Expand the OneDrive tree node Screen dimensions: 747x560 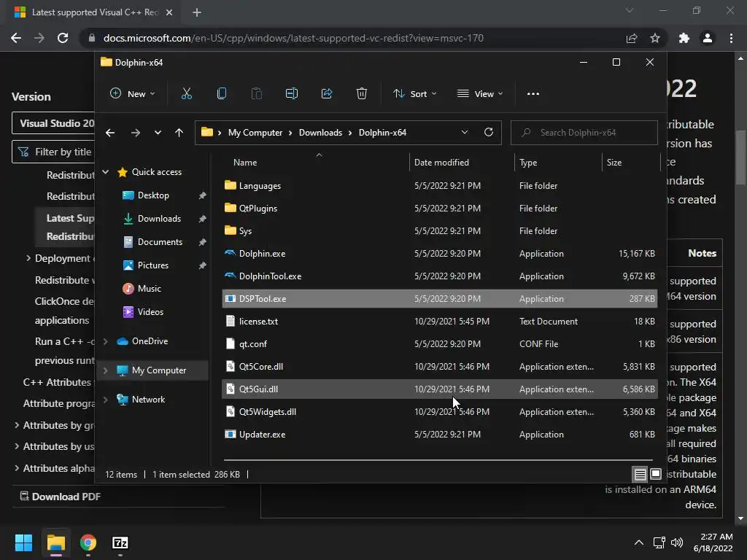pyautogui.click(x=106, y=341)
